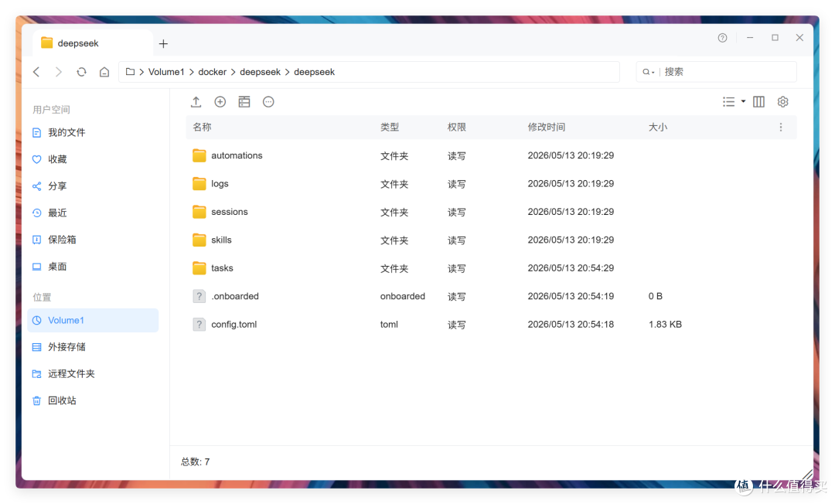Viewport: 835px width, 504px height.
Task: Open the column options three-dot menu
Action: pyautogui.click(x=781, y=128)
